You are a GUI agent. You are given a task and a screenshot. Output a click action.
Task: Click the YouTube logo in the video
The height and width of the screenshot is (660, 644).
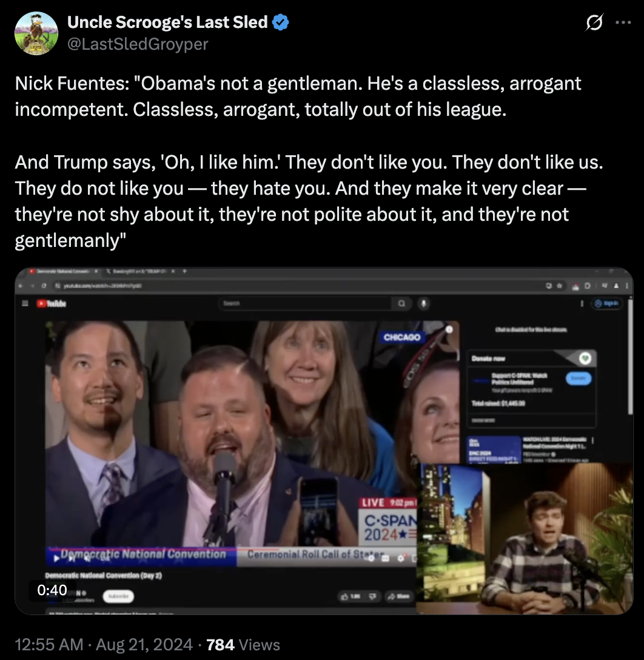52,303
